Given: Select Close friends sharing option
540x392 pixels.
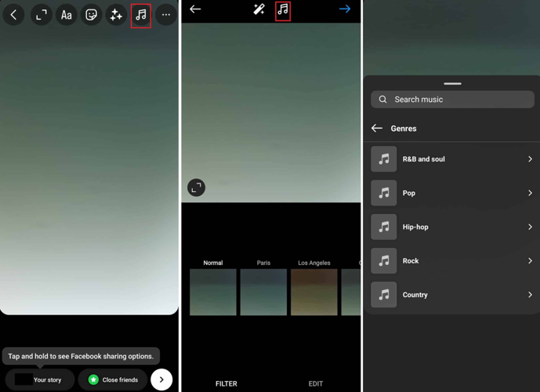Looking at the screenshot, I should point(113,379).
